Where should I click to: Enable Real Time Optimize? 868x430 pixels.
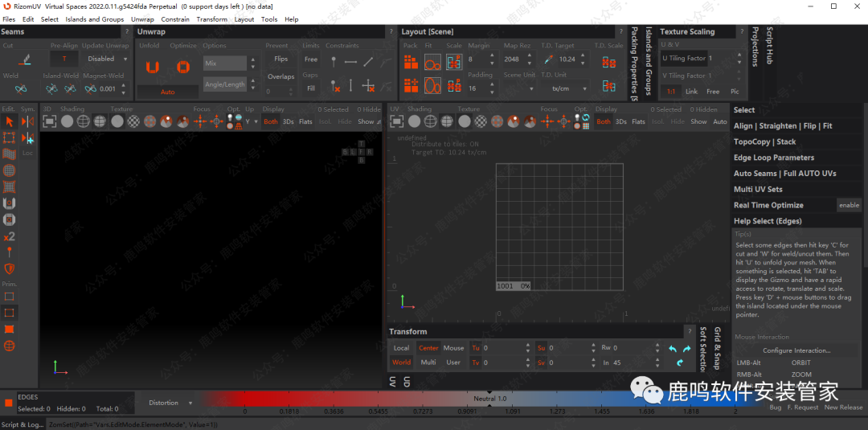849,206
